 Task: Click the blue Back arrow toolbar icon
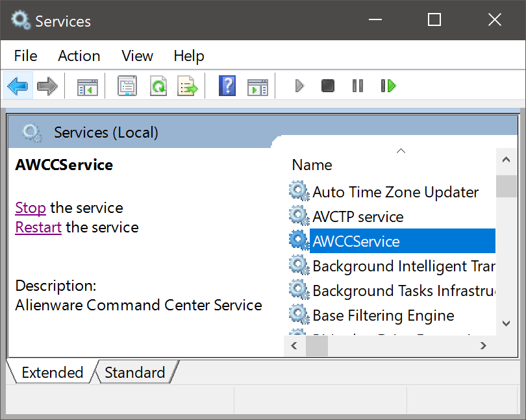point(18,86)
